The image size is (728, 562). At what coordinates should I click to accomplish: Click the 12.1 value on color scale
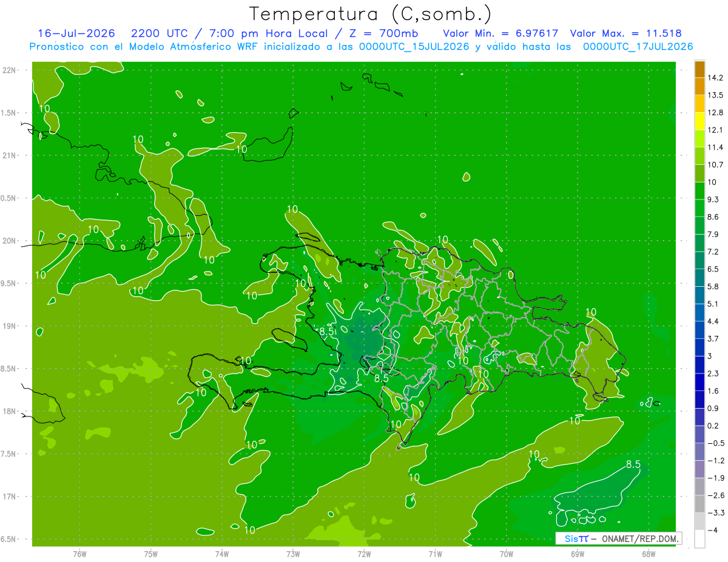[x=715, y=130]
